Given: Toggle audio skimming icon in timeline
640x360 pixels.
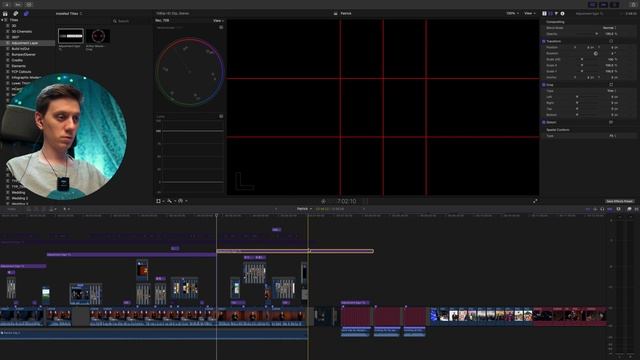Looking at the screenshot, I should pyautogui.click(x=595, y=209).
